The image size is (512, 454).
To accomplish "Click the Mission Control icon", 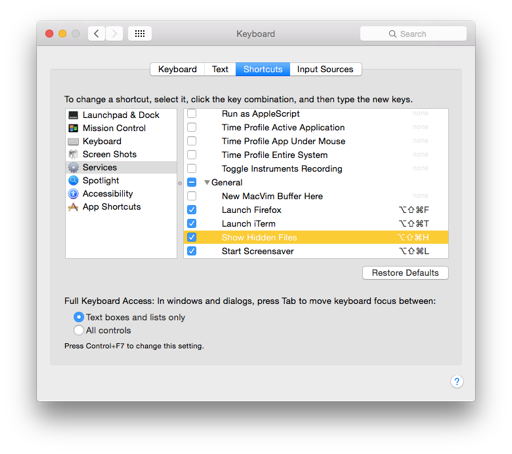I will [x=73, y=128].
